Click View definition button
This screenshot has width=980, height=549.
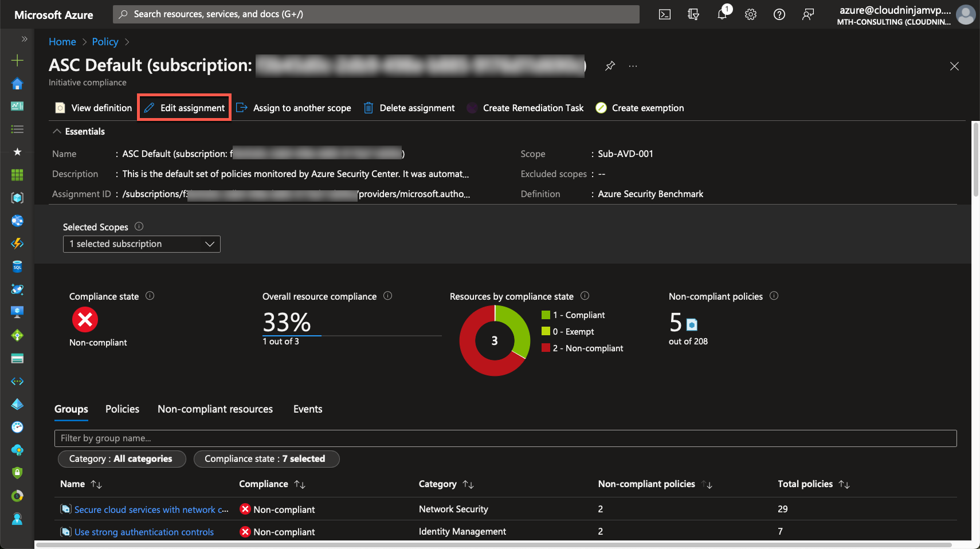(93, 108)
